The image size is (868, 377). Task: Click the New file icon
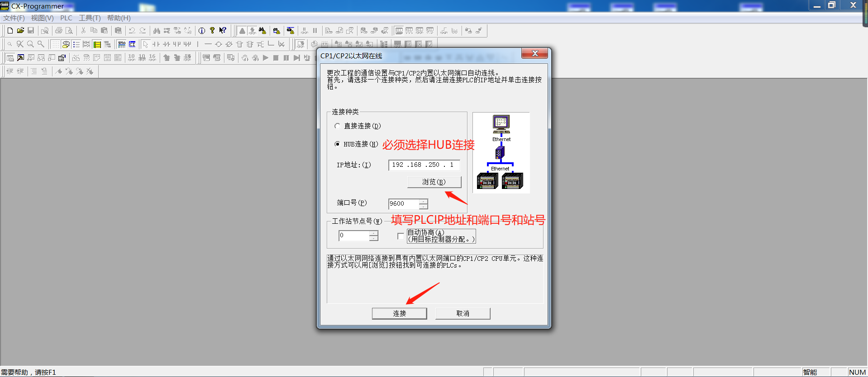pyautogui.click(x=10, y=31)
